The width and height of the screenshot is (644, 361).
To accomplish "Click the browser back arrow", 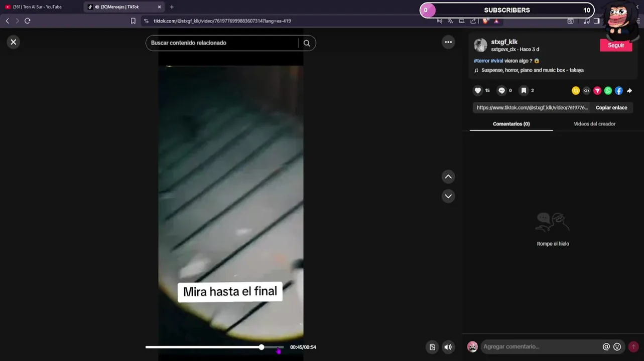I will [x=7, y=21].
